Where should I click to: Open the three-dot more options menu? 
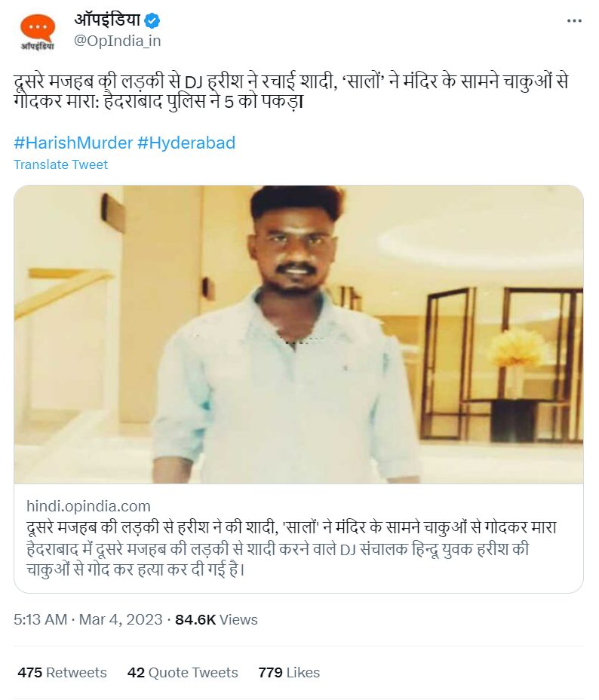pos(574,21)
